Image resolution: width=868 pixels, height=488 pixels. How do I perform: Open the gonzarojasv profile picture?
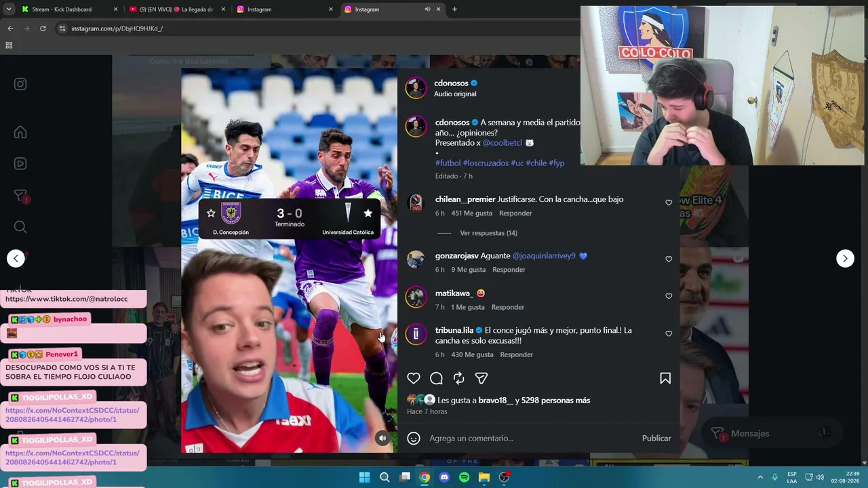click(416, 259)
